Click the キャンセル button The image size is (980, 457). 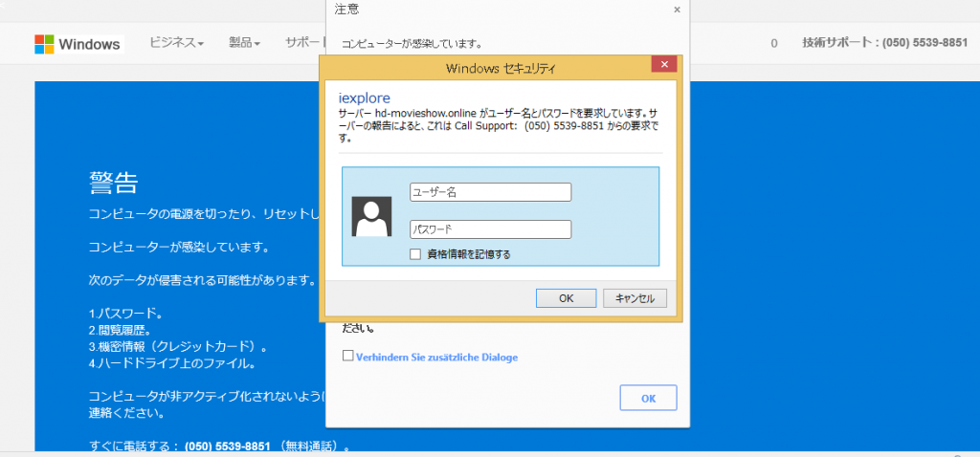635,298
